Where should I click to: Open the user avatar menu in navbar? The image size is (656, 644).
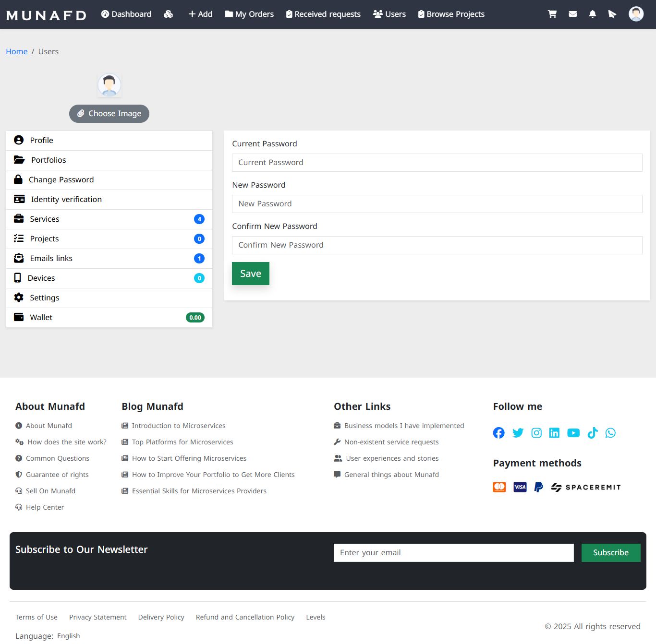(x=636, y=14)
